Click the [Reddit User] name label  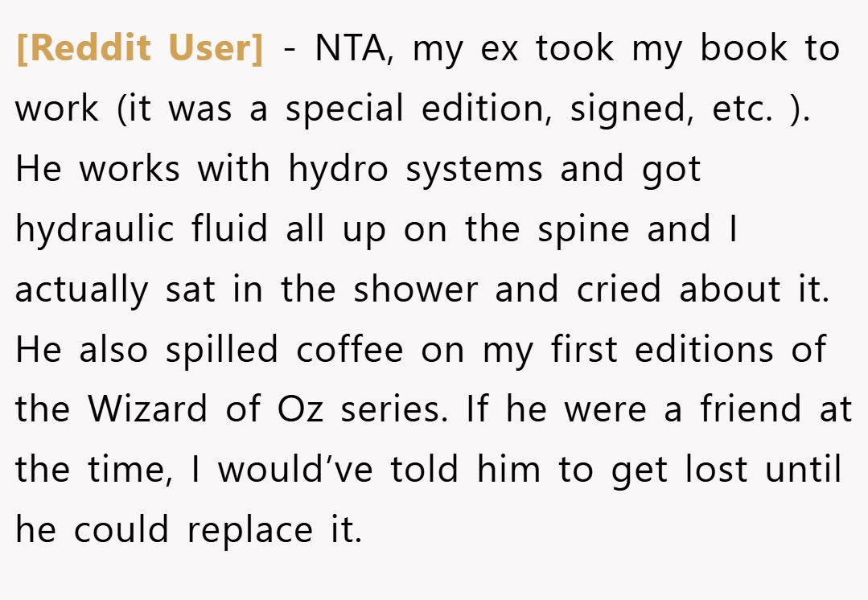[141, 48]
